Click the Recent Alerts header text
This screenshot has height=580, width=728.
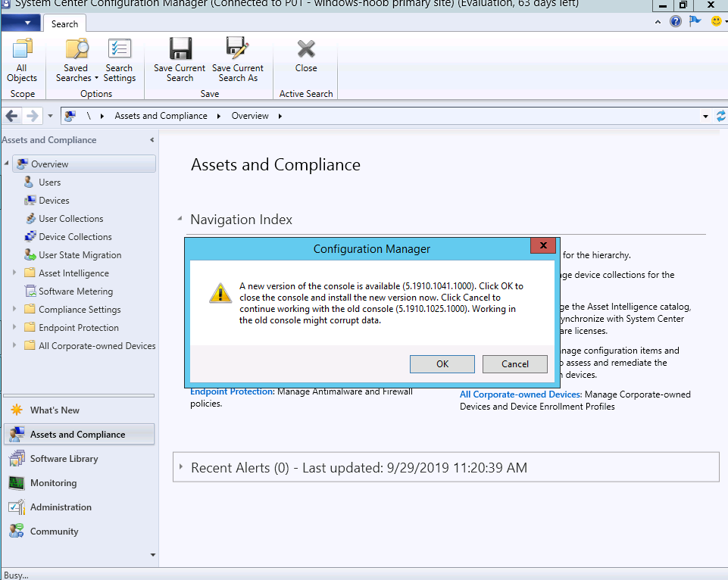pyautogui.click(x=359, y=467)
